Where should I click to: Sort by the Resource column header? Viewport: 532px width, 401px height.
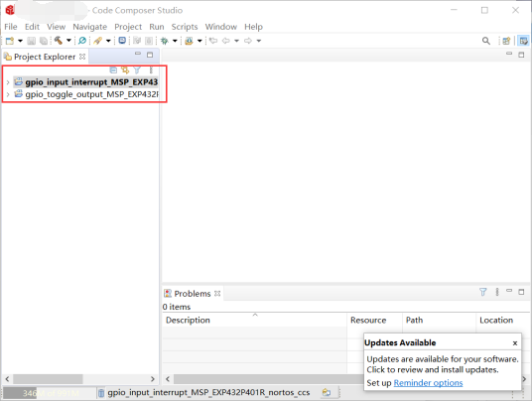(374, 320)
